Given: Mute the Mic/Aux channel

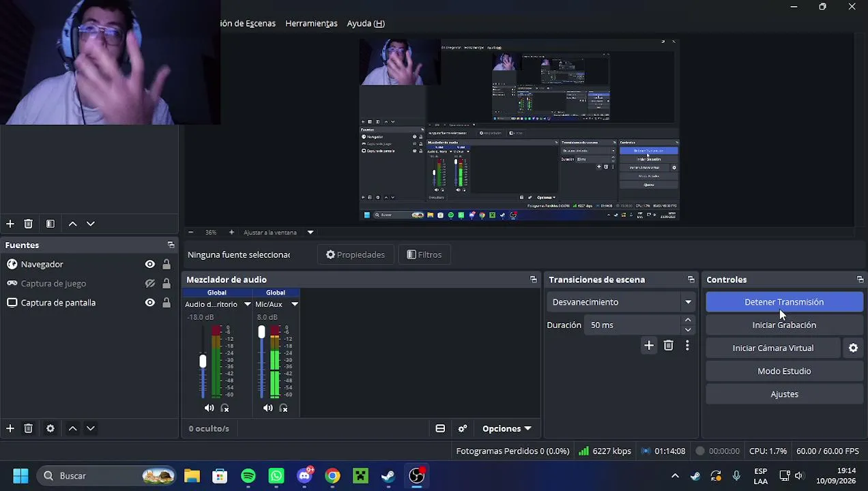Looking at the screenshot, I should [267, 408].
